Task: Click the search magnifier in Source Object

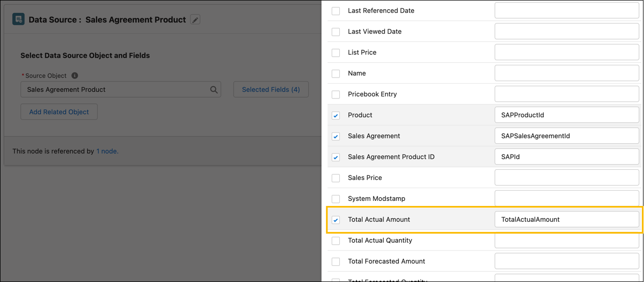Action: tap(214, 90)
